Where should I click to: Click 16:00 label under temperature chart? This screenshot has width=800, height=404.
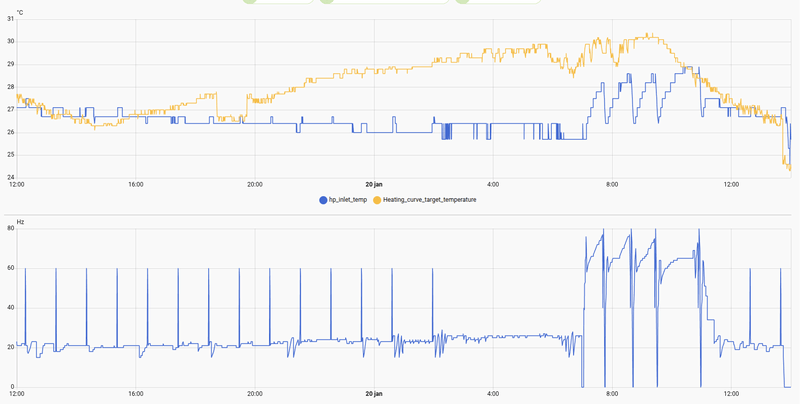coord(136,185)
